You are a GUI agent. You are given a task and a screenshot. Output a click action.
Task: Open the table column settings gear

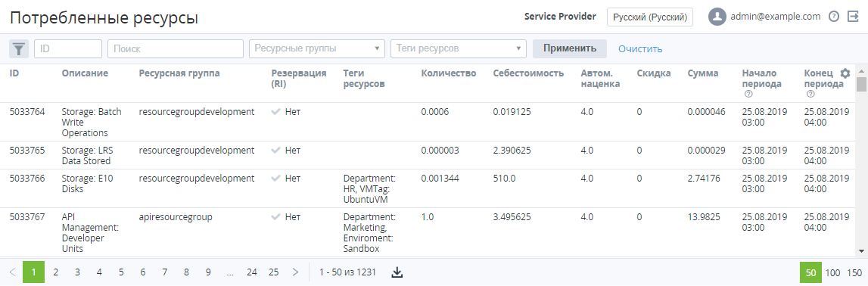845,73
